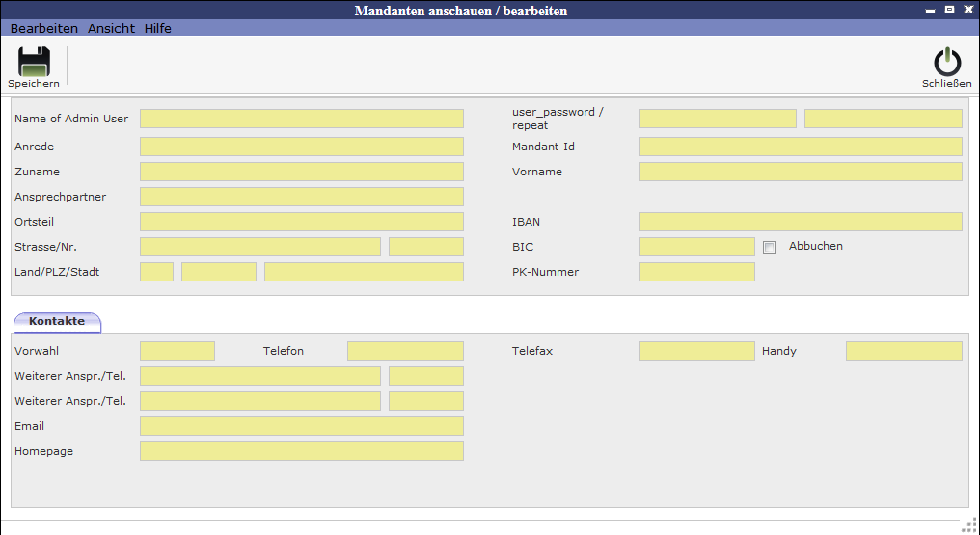Select the PK-Nummer input field
Viewport: 980px width, 535px height.
coord(696,272)
